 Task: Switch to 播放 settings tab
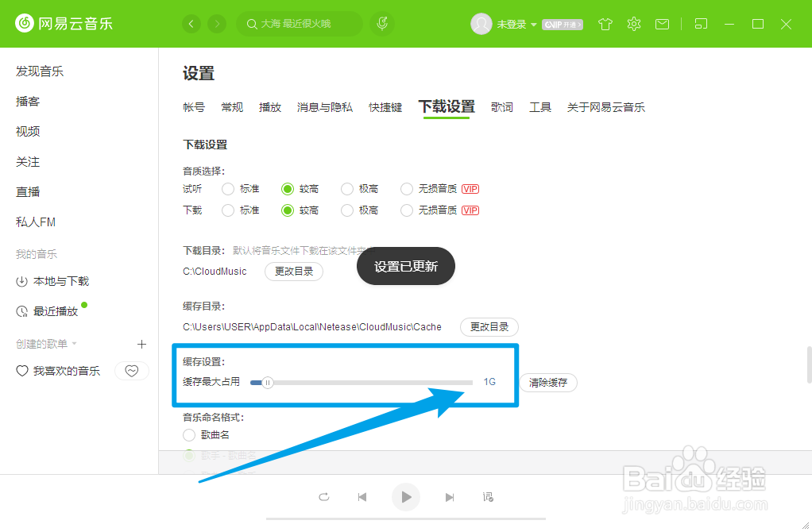tap(270, 107)
